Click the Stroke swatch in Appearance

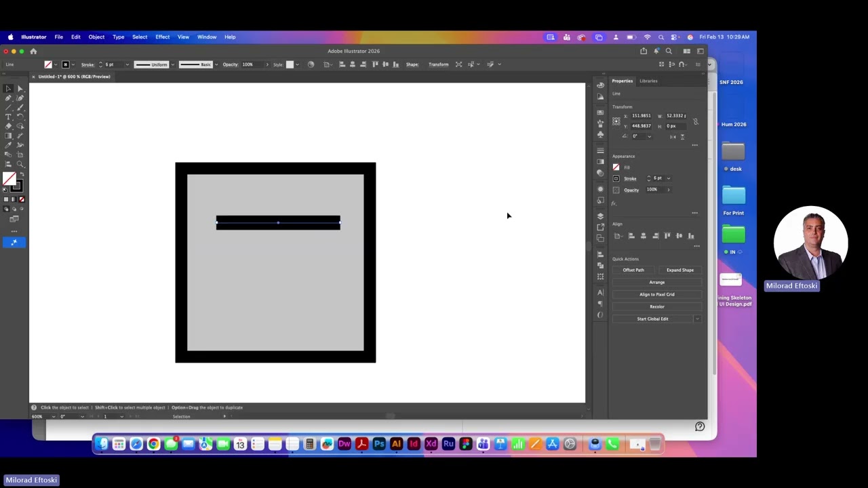[616, 178]
